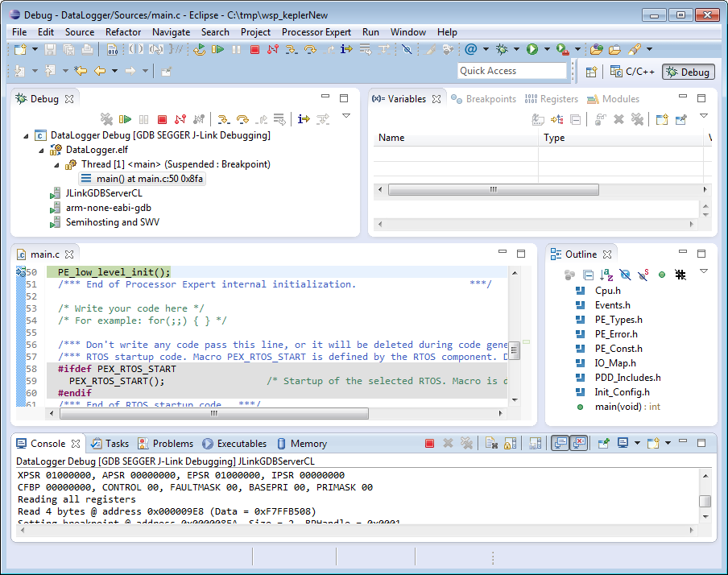Collapse the DataLogger.elf tree node
The image size is (728, 575).
pos(42,150)
